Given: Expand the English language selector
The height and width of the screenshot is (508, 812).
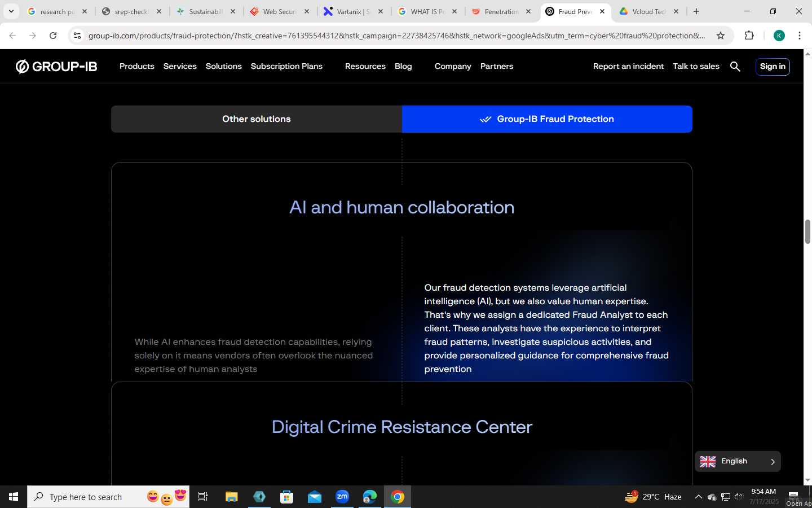Looking at the screenshot, I should 738,461.
